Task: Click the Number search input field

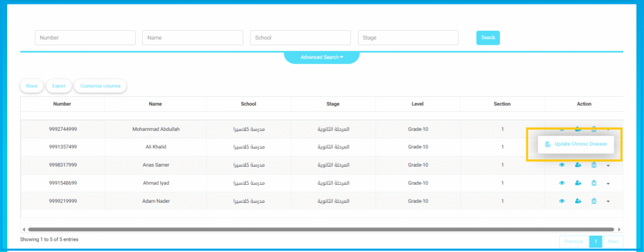Action: tap(85, 38)
